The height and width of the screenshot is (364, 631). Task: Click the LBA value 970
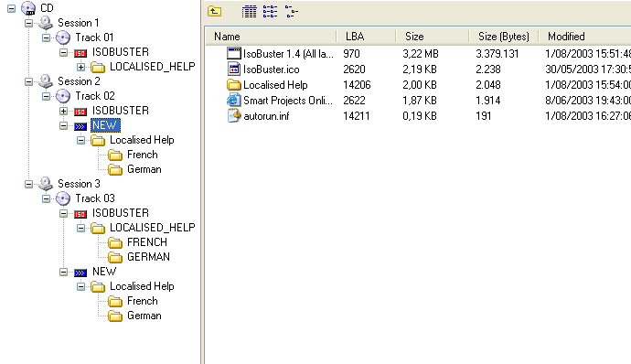click(x=351, y=54)
